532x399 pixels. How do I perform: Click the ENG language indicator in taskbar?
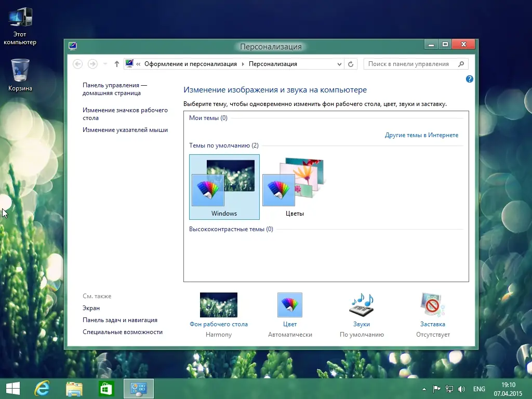tap(479, 388)
